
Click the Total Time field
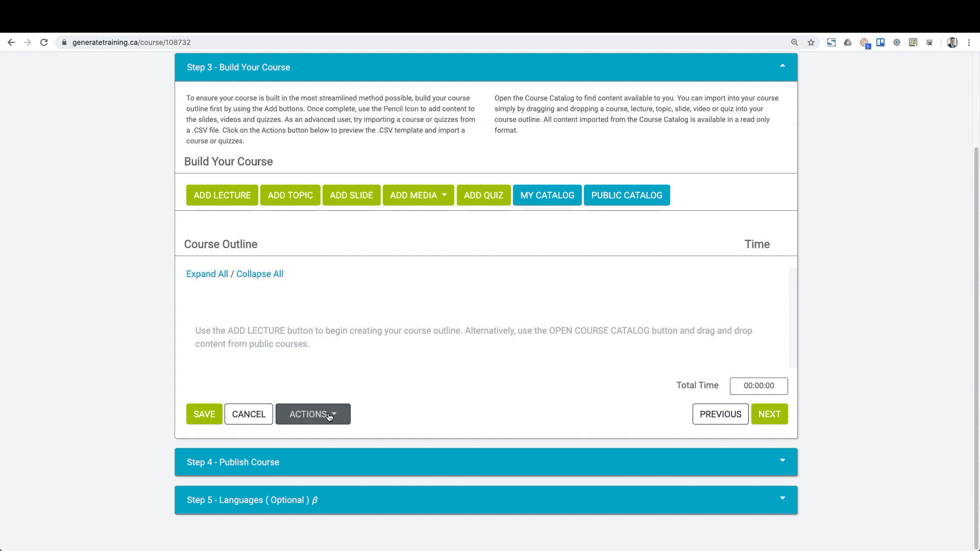tap(758, 386)
